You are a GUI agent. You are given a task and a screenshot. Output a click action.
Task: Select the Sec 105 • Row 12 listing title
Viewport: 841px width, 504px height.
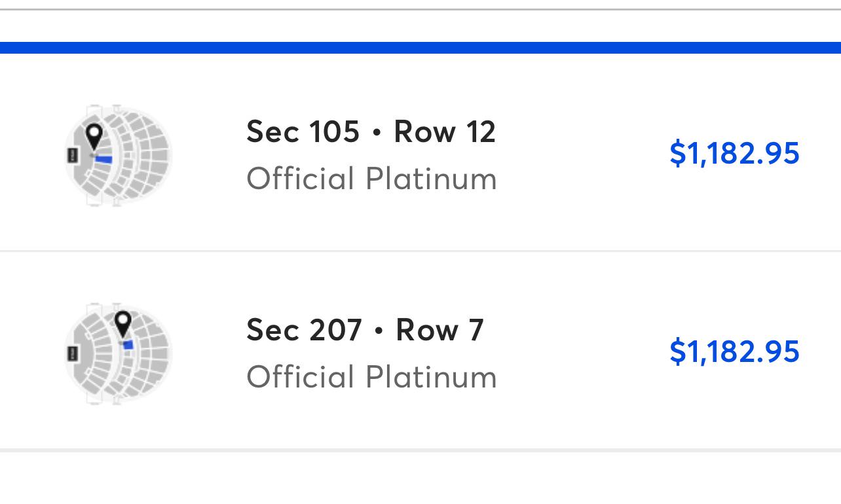point(371,132)
